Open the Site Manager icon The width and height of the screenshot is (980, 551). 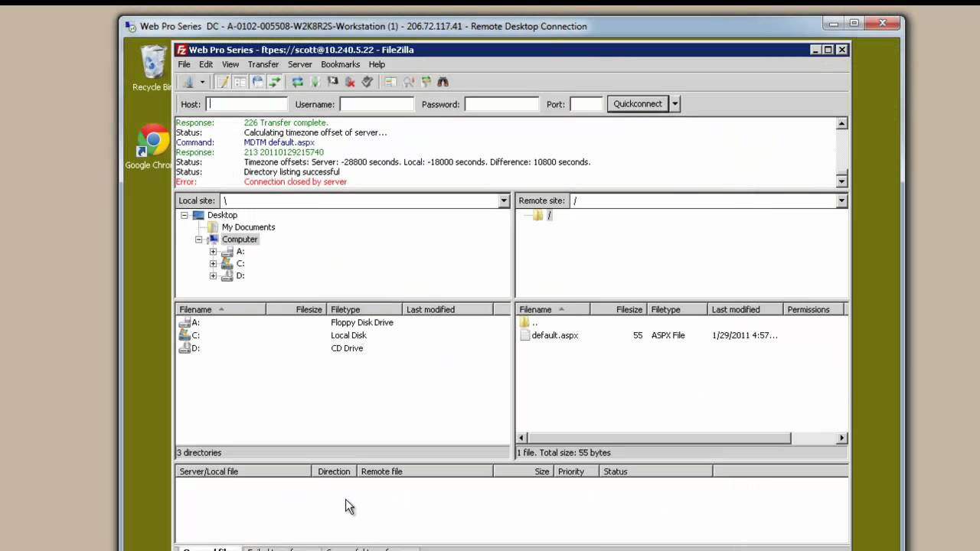(x=188, y=82)
